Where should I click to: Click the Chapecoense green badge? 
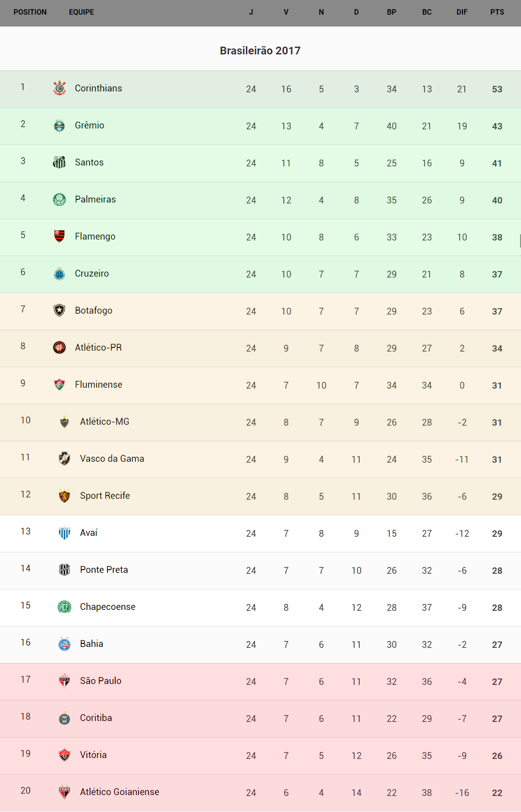click(64, 607)
